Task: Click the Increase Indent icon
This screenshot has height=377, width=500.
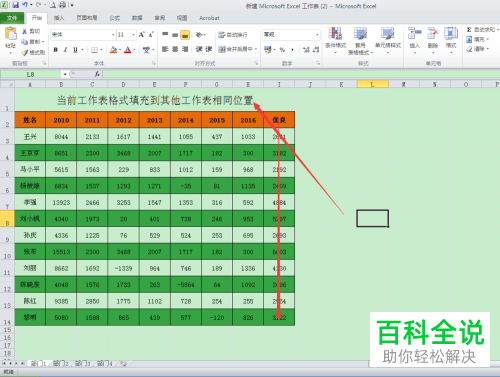Action: [209, 49]
